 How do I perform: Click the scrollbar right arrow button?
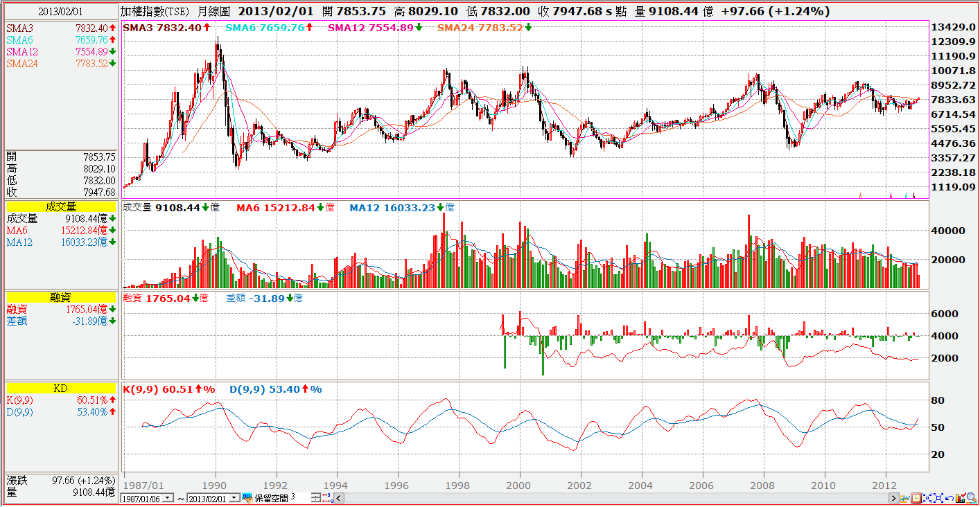(x=894, y=498)
